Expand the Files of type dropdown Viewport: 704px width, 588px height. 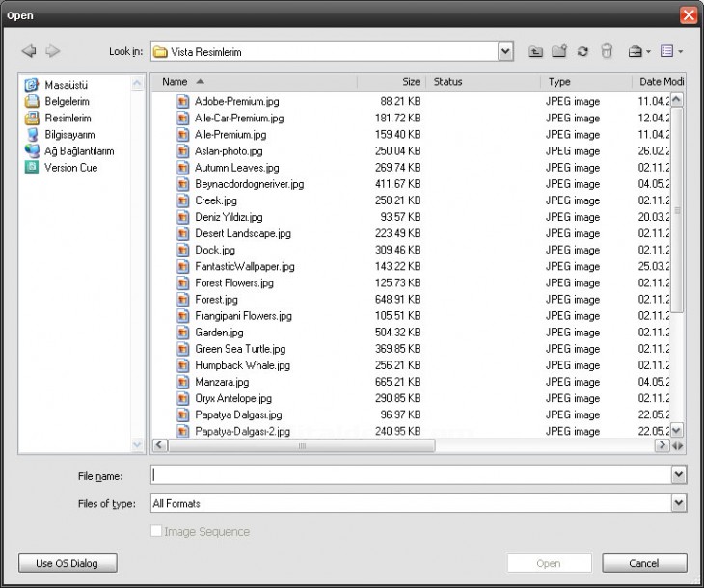(678, 503)
